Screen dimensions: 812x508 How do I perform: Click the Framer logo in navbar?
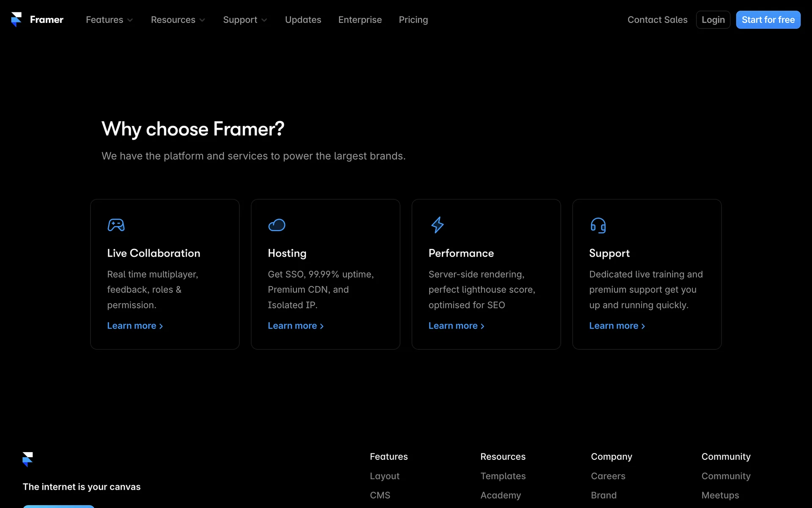coord(37,19)
